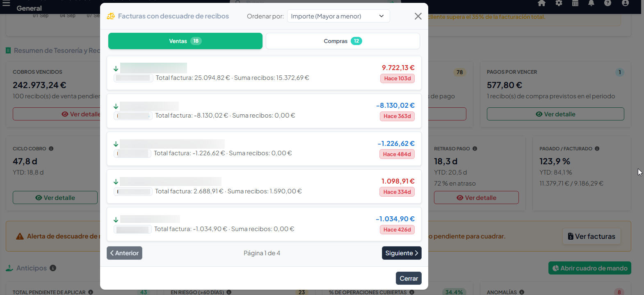This screenshot has height=295, width=644.
Task: Click Ver detalle under Pagos por vencer
Action: click(x=555, y=114)
